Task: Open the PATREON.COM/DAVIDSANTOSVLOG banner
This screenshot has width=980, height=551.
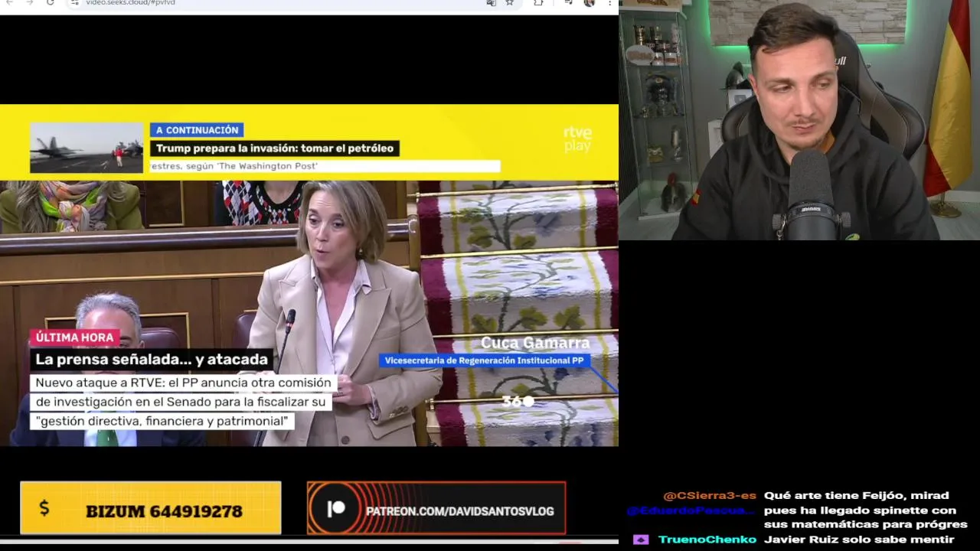Action: tap(436, 508)
